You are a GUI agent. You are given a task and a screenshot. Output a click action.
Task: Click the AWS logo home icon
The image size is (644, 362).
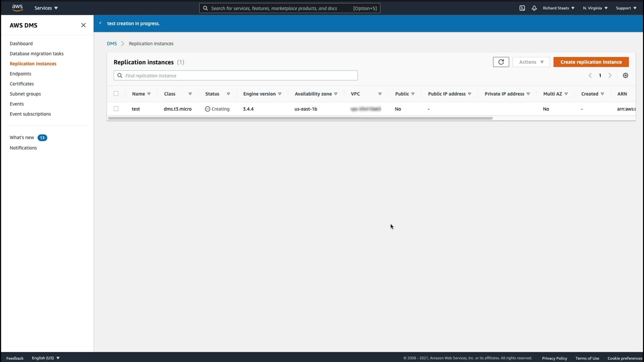18,8
